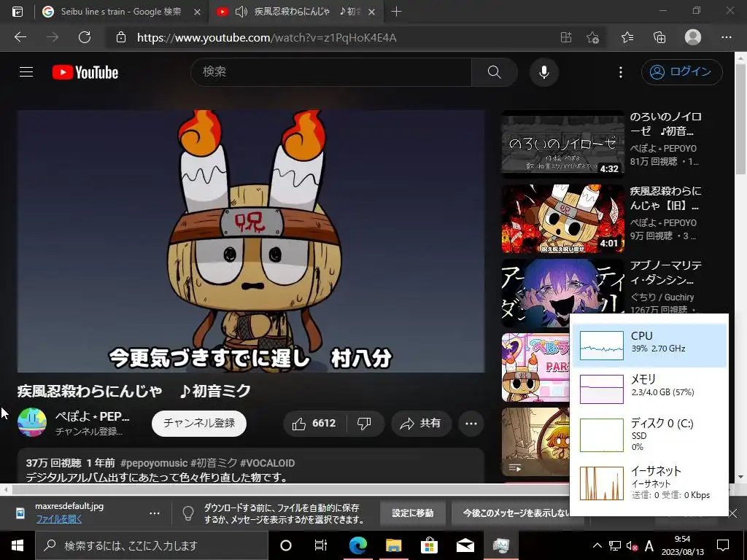
Task: Select the メモリ entry in performance panel
Action: tap(649, 389)
